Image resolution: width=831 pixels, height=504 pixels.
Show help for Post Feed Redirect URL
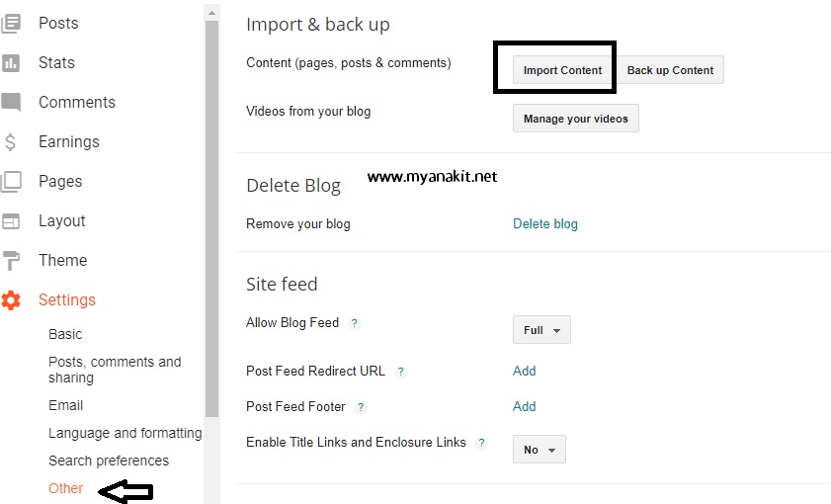pos(401,372)
